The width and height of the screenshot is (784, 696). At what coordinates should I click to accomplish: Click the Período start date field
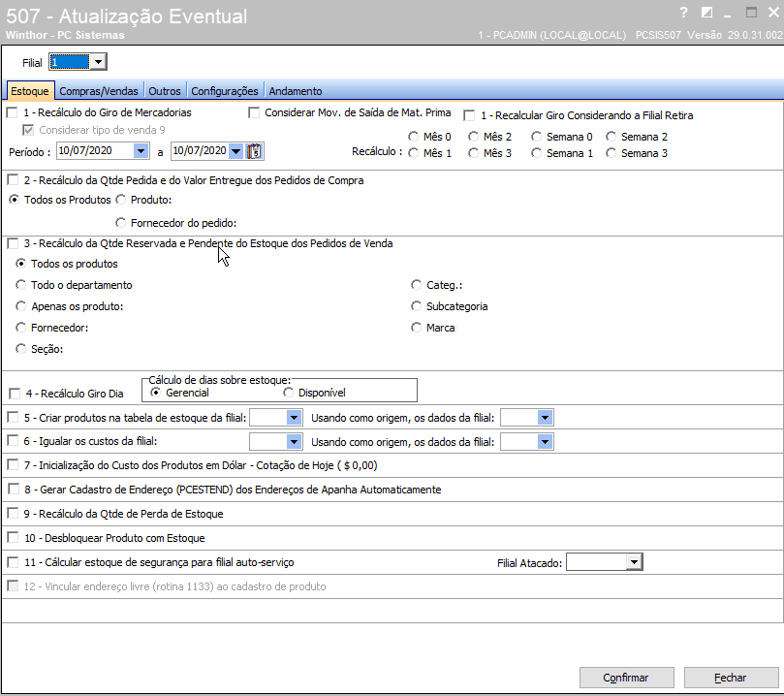95,151
